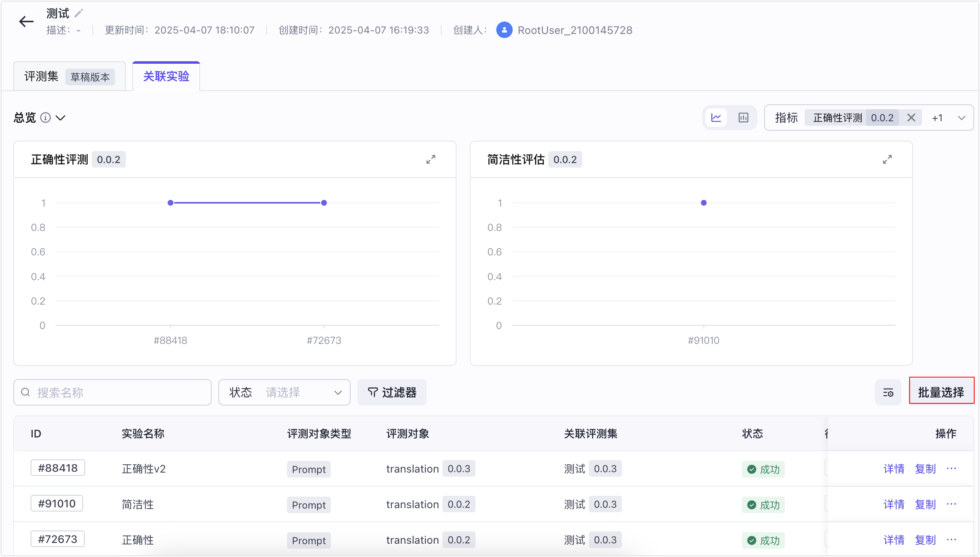Open experiment ID #91010
The height and width of the screenshot is (557, 980).
57,504
